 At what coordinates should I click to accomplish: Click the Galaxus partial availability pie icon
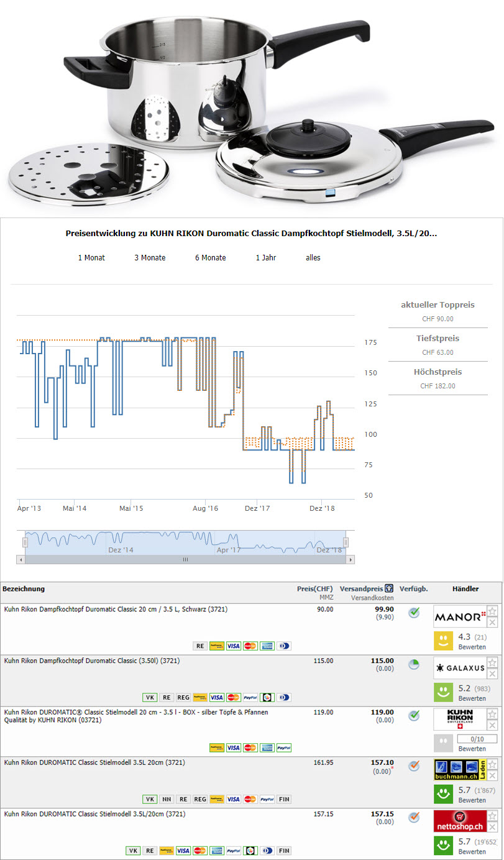coord(413,665)
